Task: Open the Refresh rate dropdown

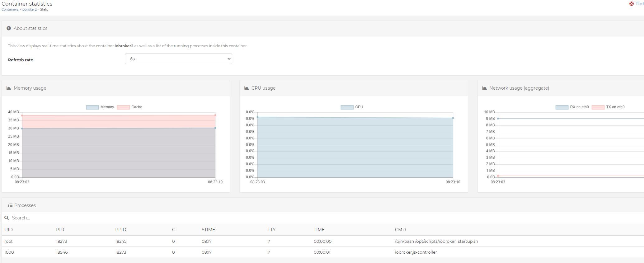Action: click(x=178, y=59)
